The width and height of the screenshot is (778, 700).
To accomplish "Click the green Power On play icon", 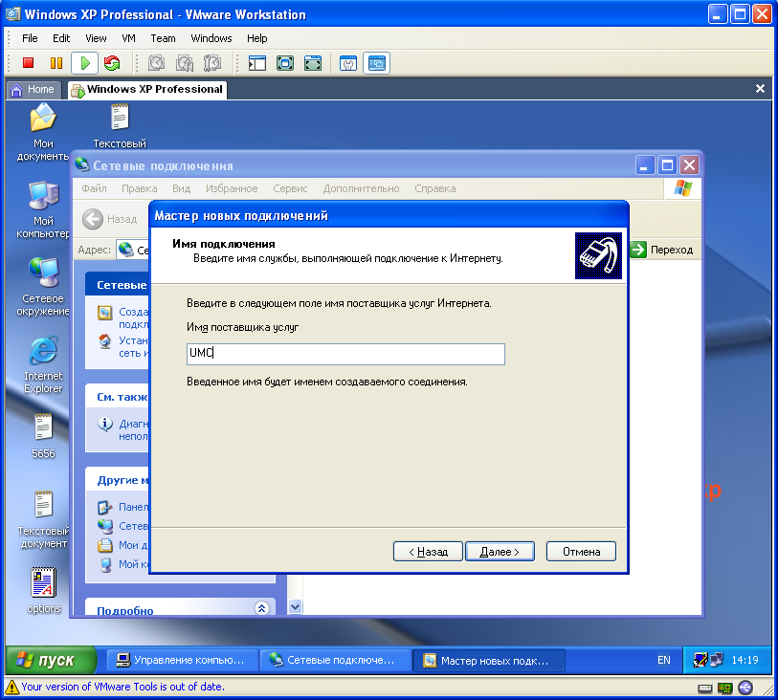I will pos(85,63).
